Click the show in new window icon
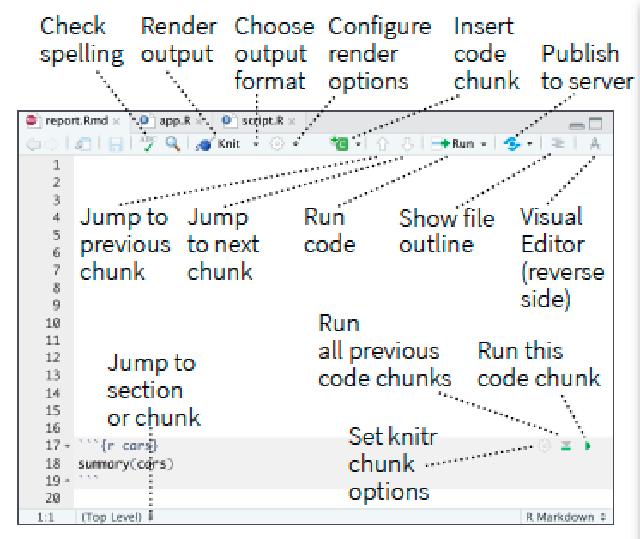This screenshot has height=539, width=640. coord(83,144)
